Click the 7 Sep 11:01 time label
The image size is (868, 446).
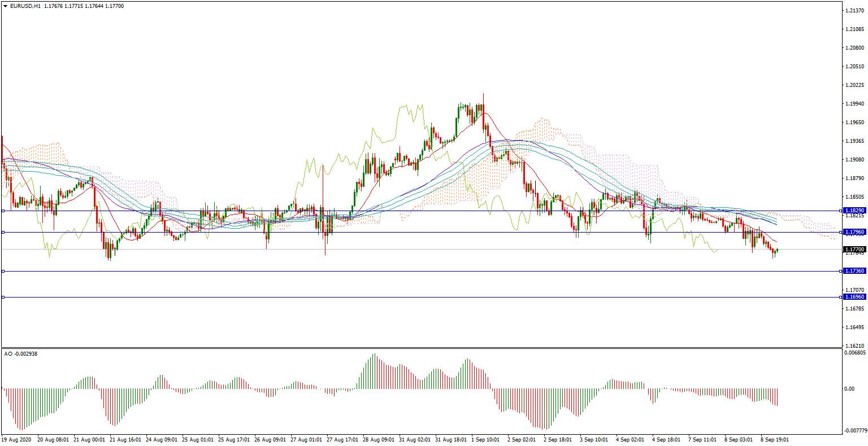[x=702, y=439]
